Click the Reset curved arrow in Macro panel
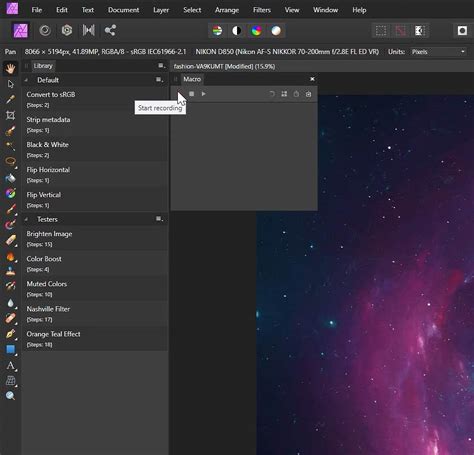Screen dimensions: 474x455 point(272,94)
